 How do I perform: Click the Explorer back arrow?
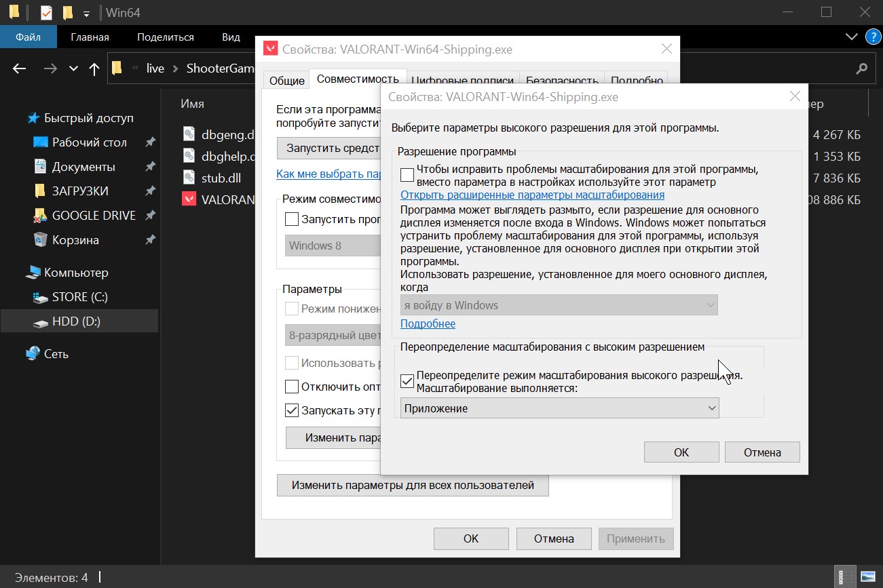click(19, 68)
